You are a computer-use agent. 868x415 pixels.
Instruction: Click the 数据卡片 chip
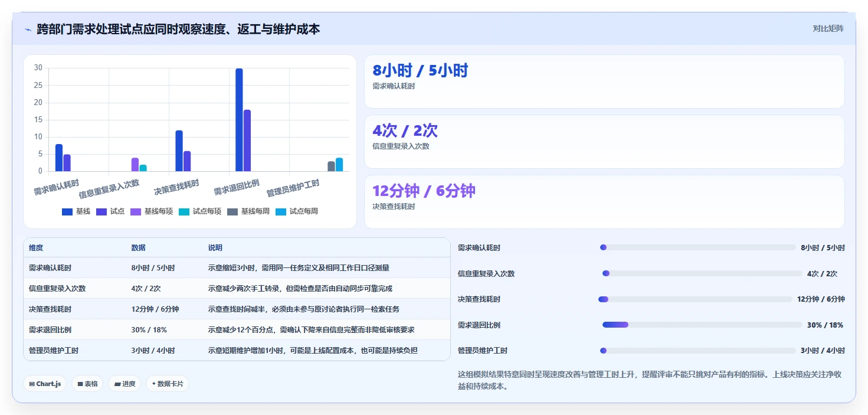(x=168, y=384)
